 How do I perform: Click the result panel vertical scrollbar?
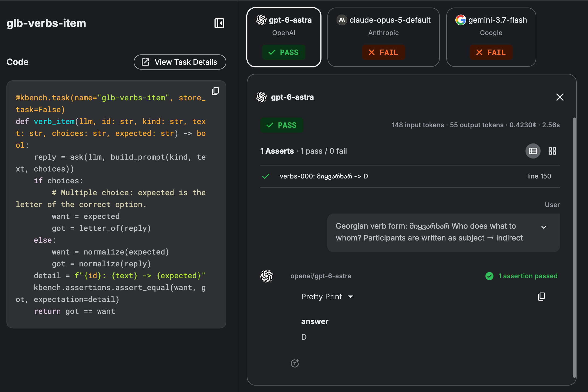(574, 247)
